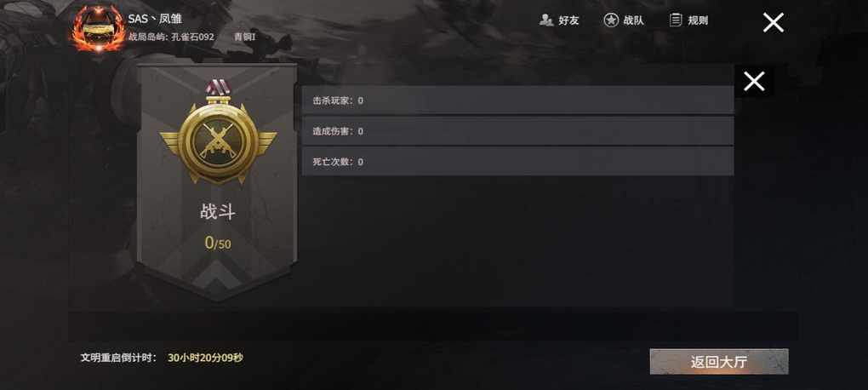The width and height of the screenshot is (868, 390).
Task: Select the golden crossed-rifles medal emblem
Action: point(218,142)
